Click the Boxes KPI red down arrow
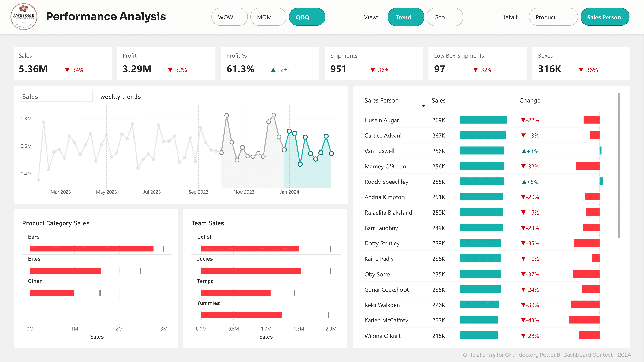The height and width of the screenshot is (362, 644). 581,70
